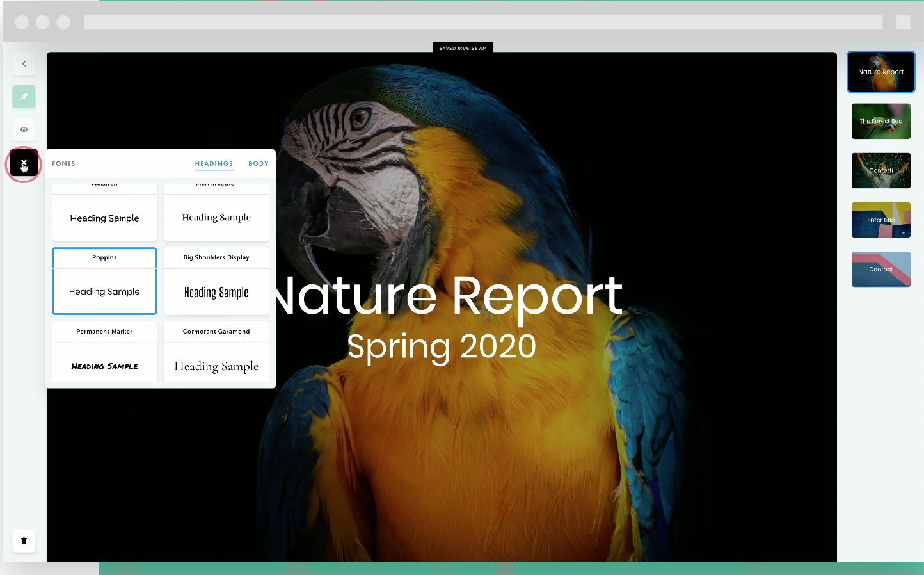Close the fonts panel with the X button
924x575 pixels.
(x=24, y=163)
